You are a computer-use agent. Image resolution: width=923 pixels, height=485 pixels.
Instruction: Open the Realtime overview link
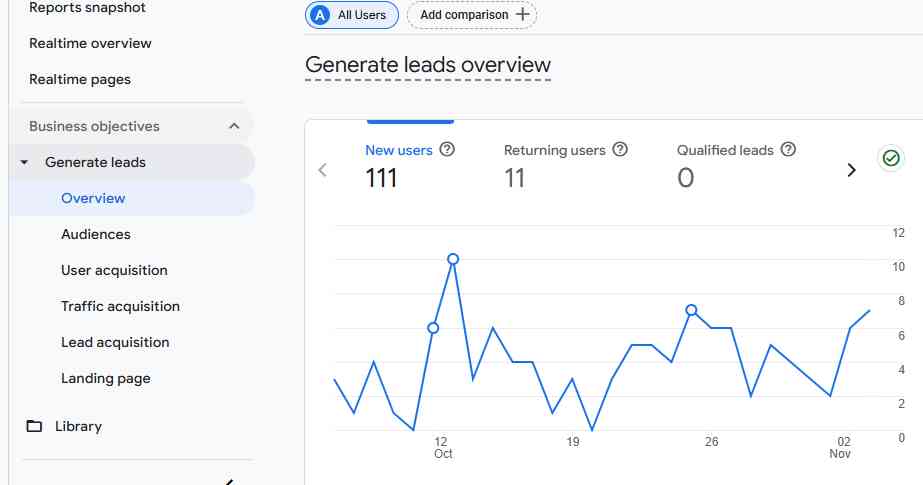point(90,43)
